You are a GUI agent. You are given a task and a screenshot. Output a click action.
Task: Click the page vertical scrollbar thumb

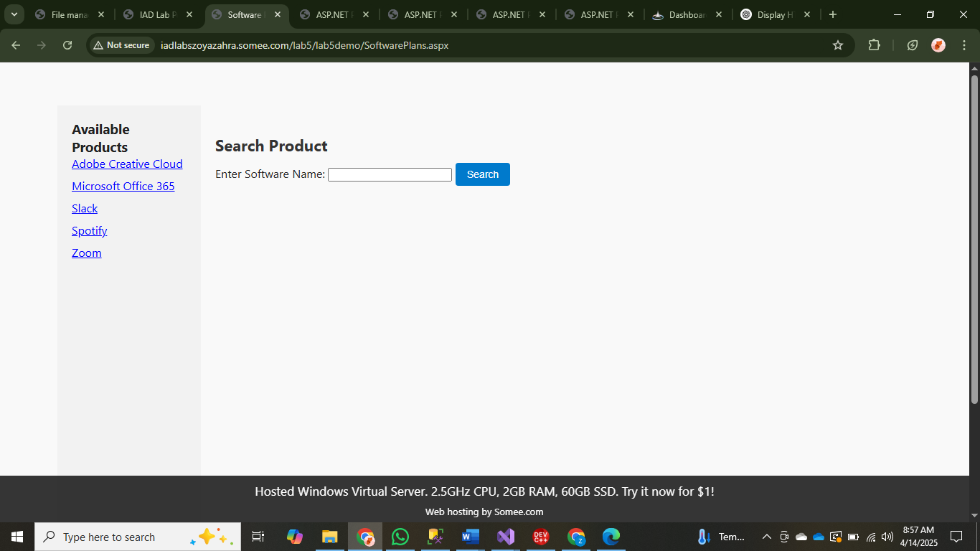pos(974,238)
